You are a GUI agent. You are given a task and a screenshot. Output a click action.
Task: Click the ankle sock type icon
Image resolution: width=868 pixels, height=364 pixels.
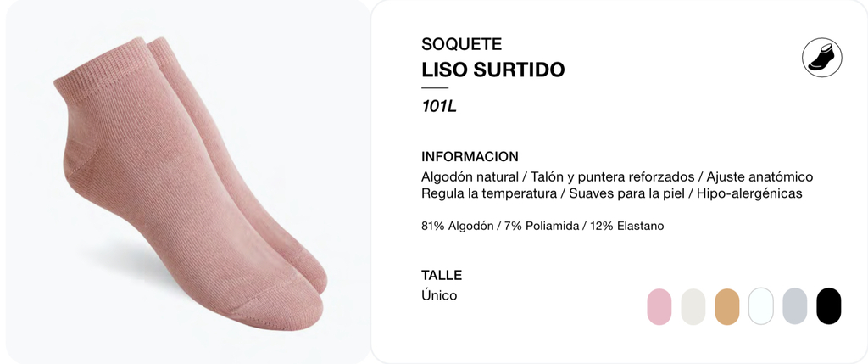(x=822, y=58)
